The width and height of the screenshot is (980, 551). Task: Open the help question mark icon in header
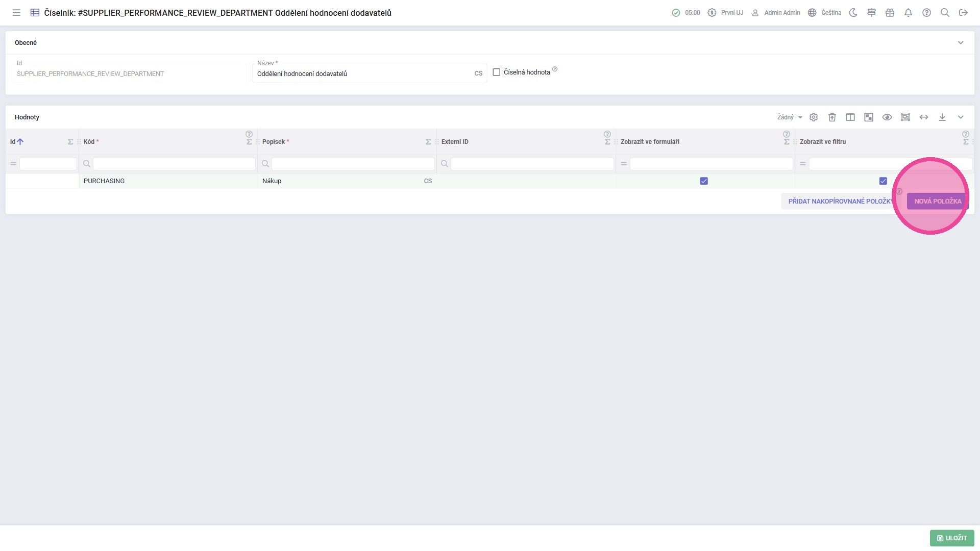tap(926, 13)
